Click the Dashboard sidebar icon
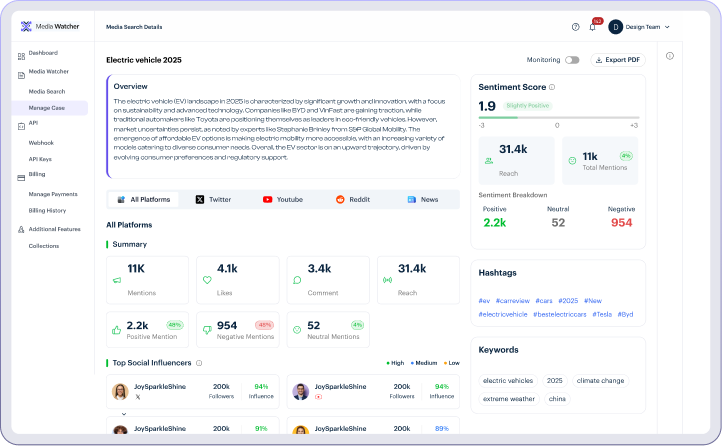 click(21, 53)
